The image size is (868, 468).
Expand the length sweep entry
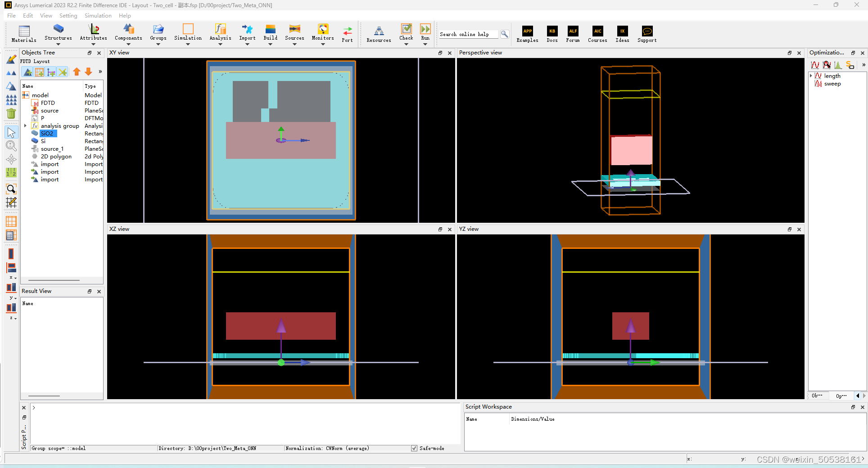(811, 76)
